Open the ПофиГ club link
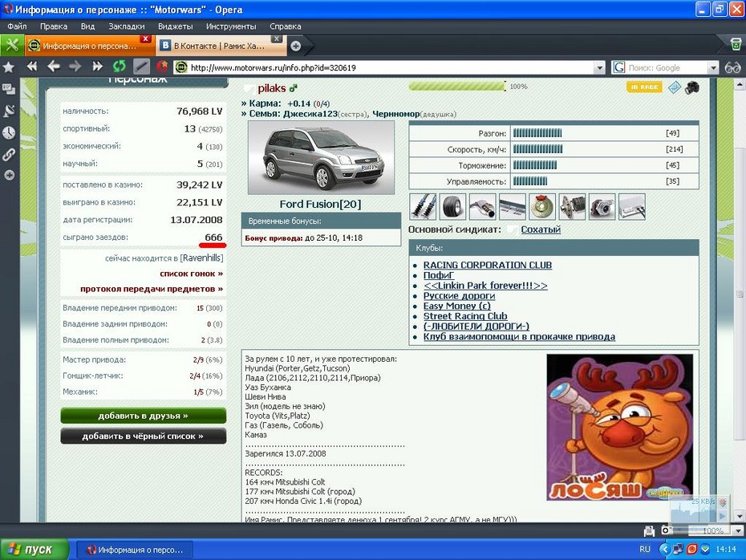 point(439,275)
